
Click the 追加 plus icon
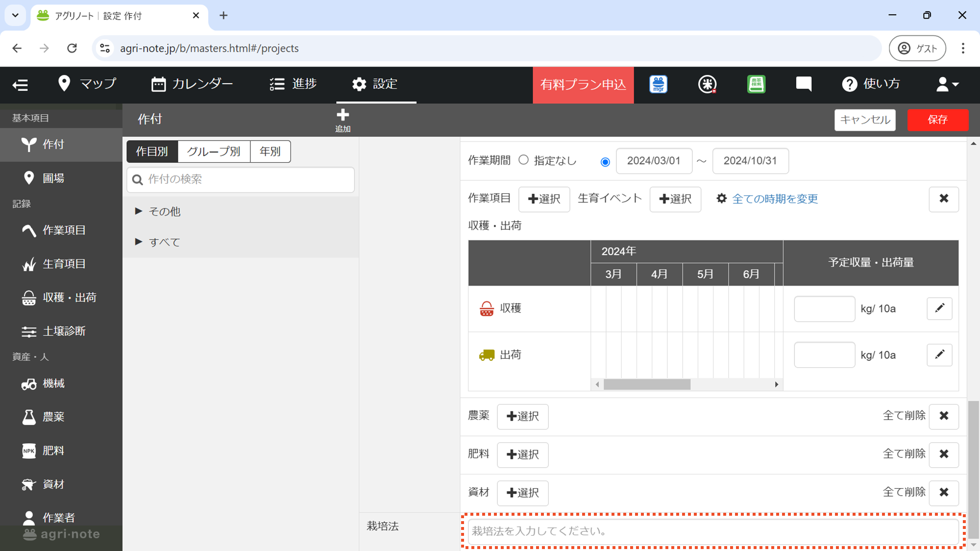point(343,116)
